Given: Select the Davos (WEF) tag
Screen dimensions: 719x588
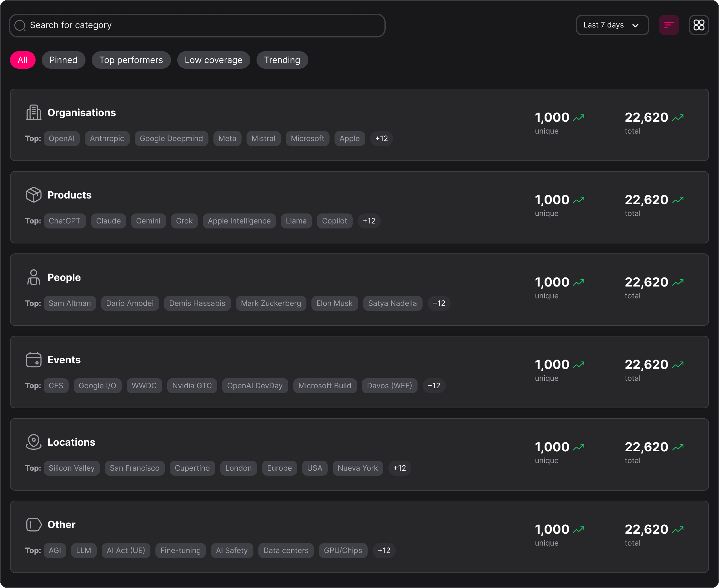Looking at the screenshot, I should click(x=389, y=385).
